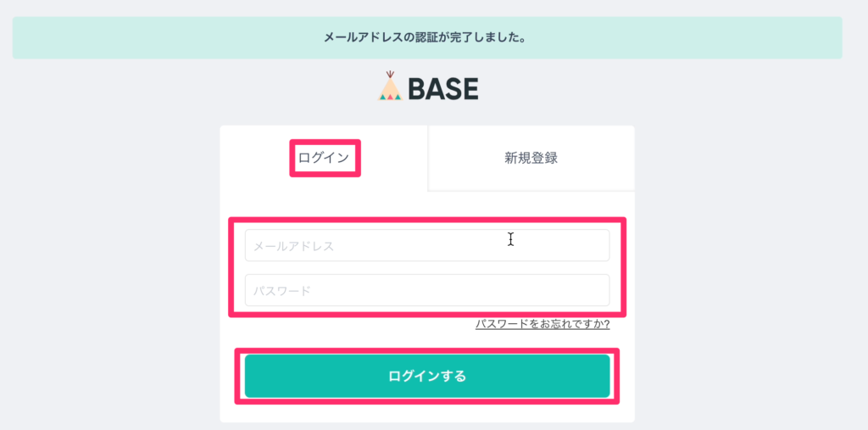The width and height of the screenshot is (868, 430).
Task: Place cursor in the password box
Action: pyautogui.click(x=426, y=290)
